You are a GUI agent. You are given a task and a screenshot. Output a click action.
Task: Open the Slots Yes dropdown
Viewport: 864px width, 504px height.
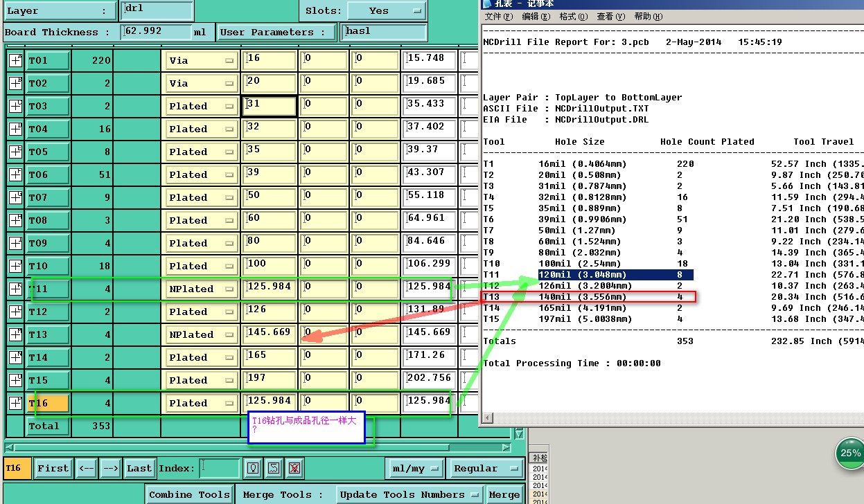click(387, 11)
